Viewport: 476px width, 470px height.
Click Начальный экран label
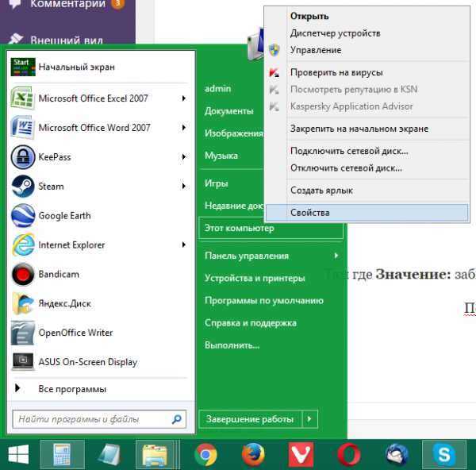pyautogui.click(x=76, y=67)
